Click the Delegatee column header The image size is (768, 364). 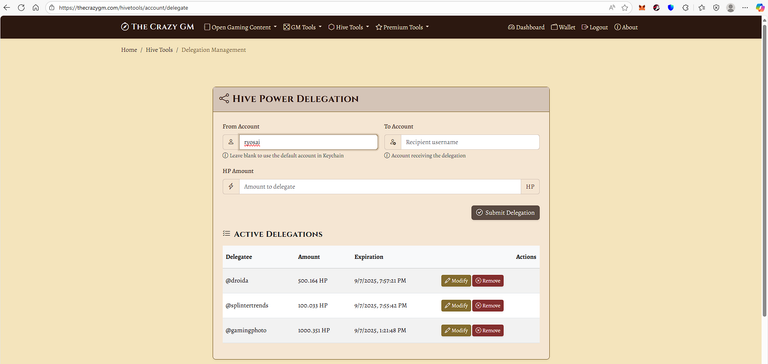tap(239, 257)
